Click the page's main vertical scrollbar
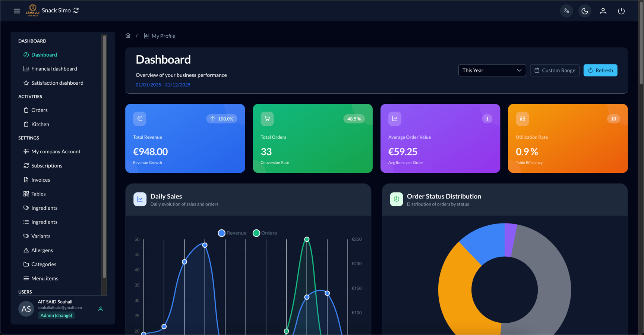644x335 pixels. 641,43
